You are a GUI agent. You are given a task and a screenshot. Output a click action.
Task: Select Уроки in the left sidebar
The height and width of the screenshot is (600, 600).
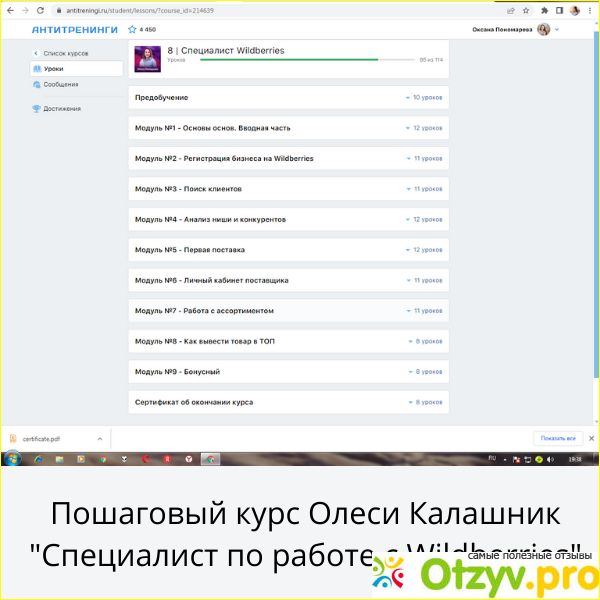(x=76, y=69)
